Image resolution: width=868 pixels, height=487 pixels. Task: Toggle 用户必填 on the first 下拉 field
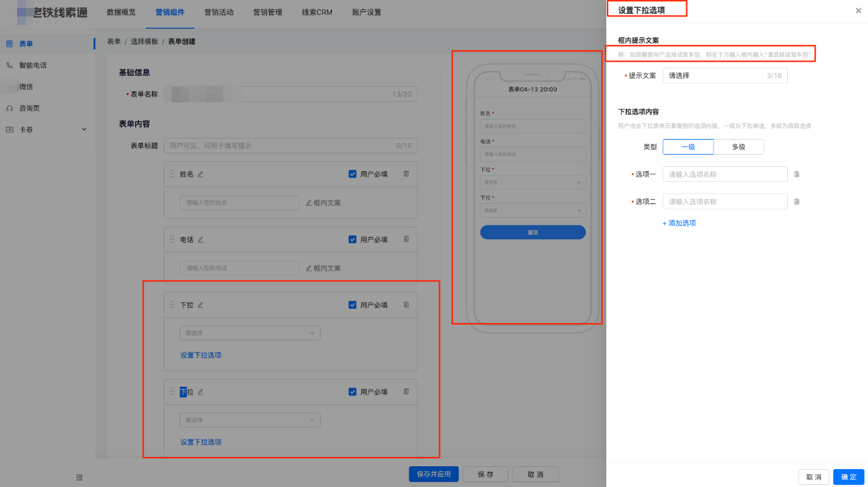point(351,304)
